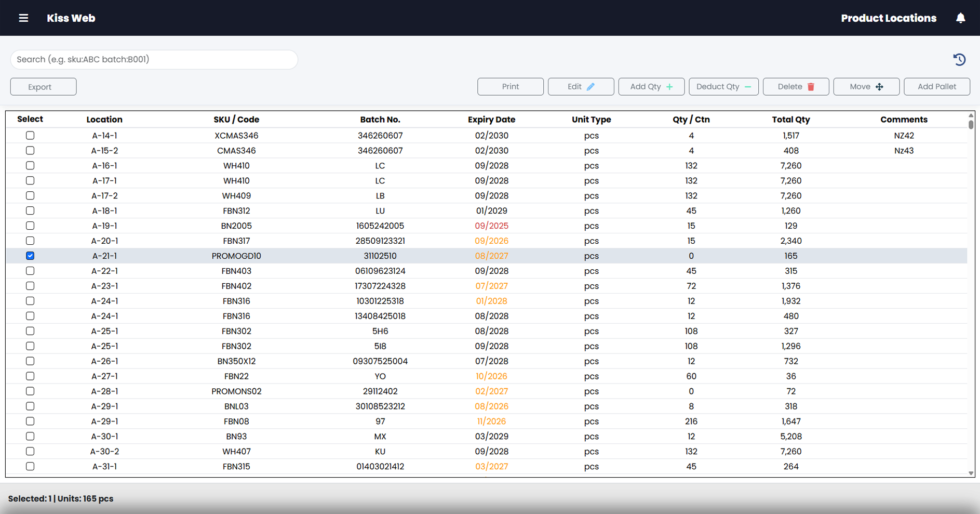
Task: Click the Location column header
Action: 104,120
